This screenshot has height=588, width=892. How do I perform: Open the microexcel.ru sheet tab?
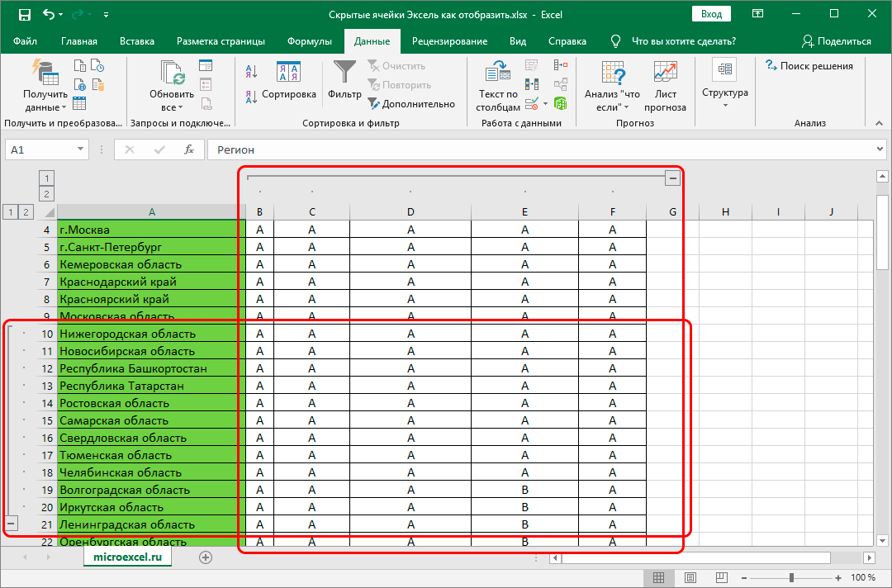click(x=127, y=557)
